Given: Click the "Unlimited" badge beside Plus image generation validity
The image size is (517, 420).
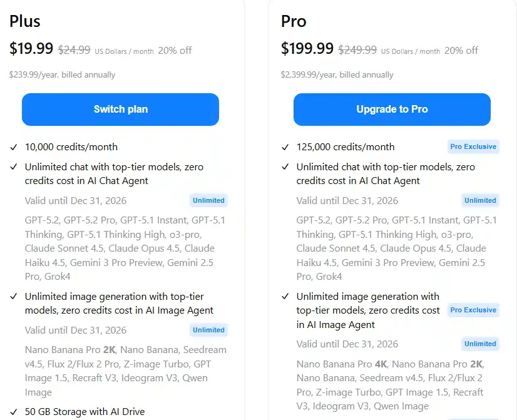Looking at the screenshot, I should click(x=208, y=330).
